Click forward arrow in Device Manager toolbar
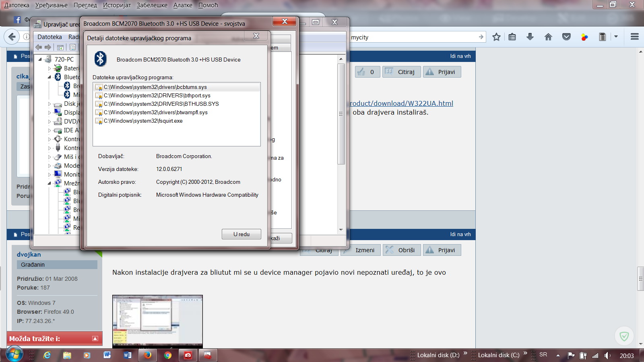 48,47
